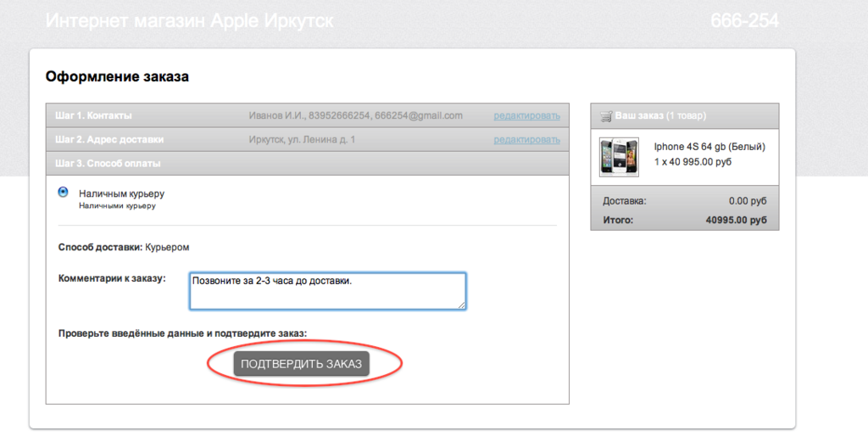Collapse the Шаг 3. Способ оплаты header

307,164
